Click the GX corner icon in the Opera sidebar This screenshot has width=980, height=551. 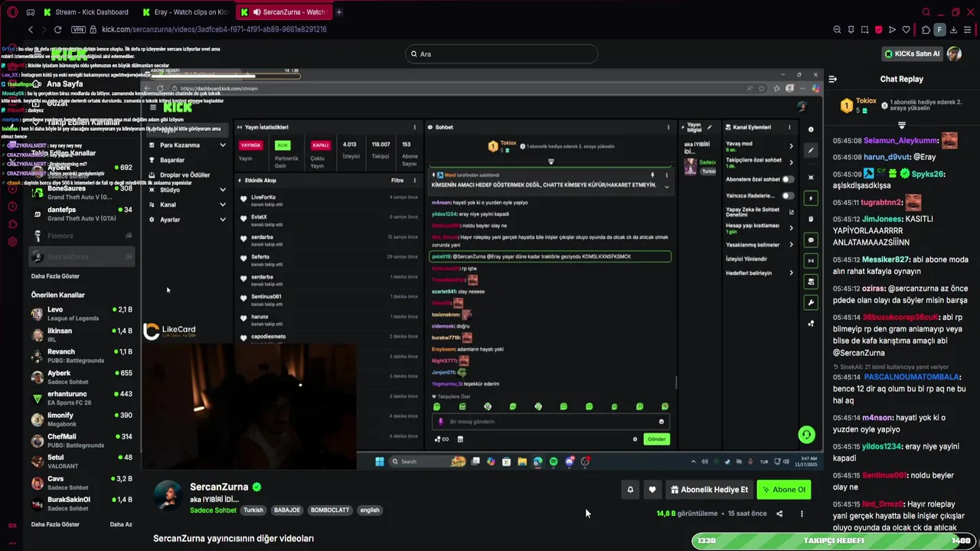pos(12,526)
